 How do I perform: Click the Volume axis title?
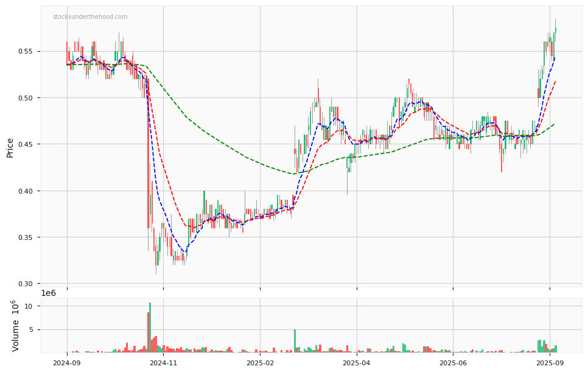coord(15,326)
